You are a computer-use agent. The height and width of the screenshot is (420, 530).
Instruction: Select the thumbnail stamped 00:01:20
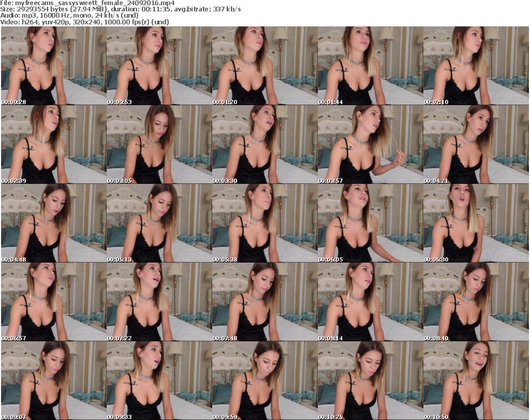coord(264,66)
